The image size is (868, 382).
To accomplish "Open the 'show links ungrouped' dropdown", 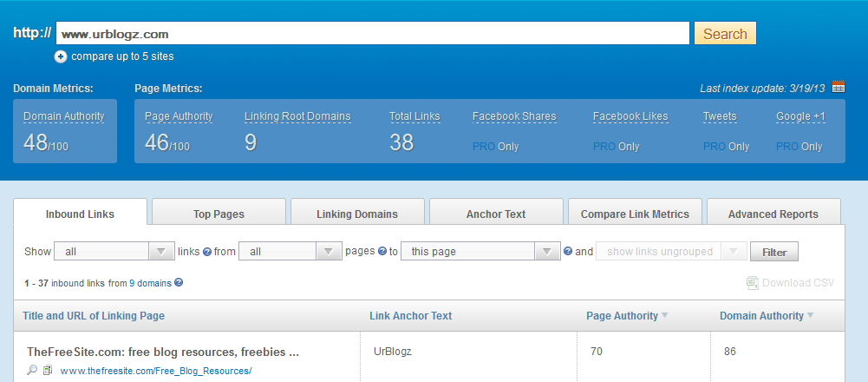I will pos(671,251).
